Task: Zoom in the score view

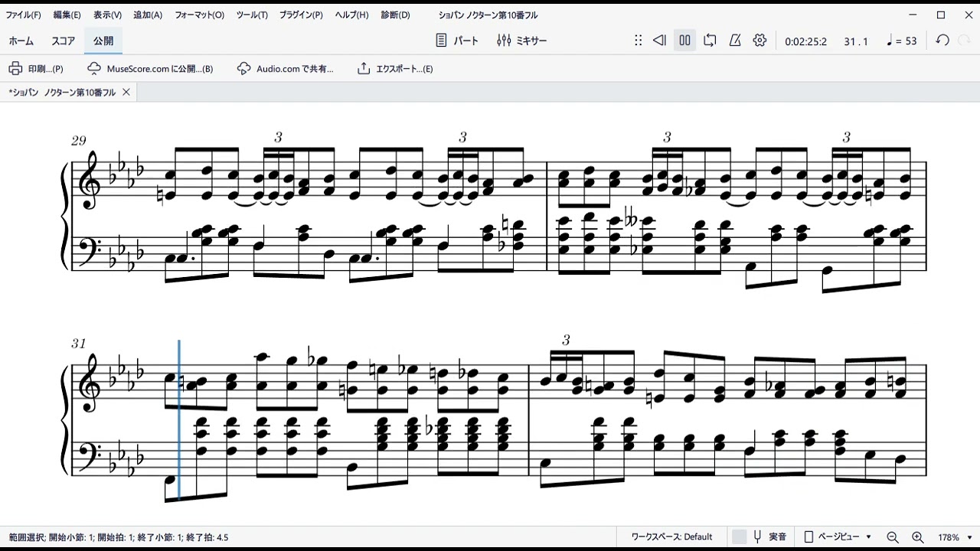Action: point(917,537)
